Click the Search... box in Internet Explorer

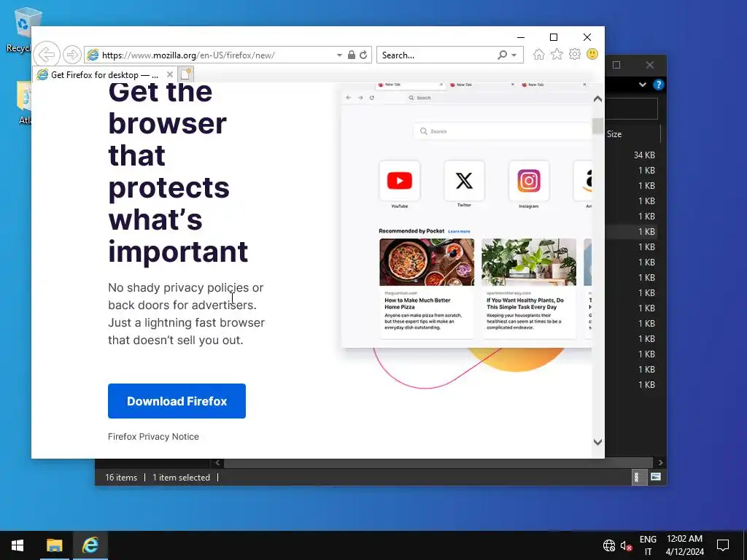point(436,55)
